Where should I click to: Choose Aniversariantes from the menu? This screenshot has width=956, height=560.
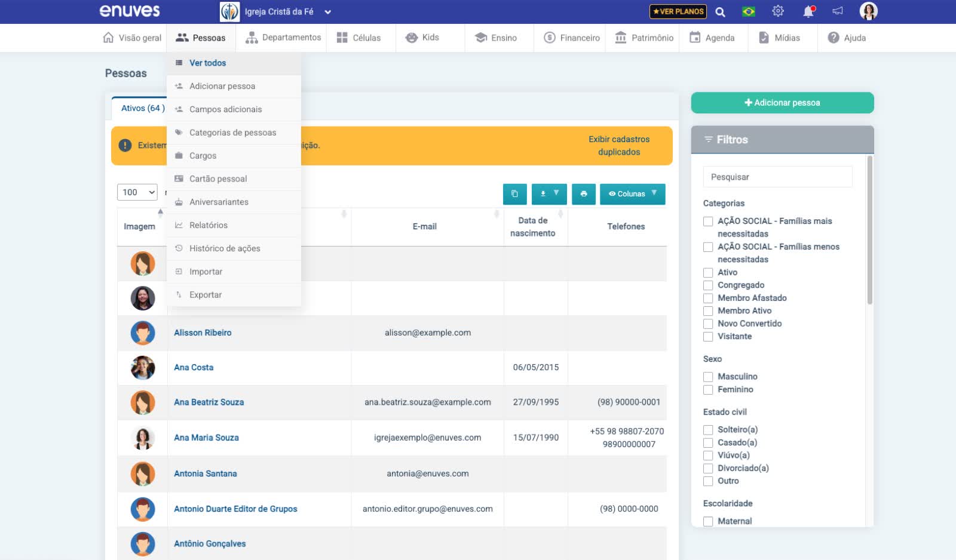pos(234,202)
